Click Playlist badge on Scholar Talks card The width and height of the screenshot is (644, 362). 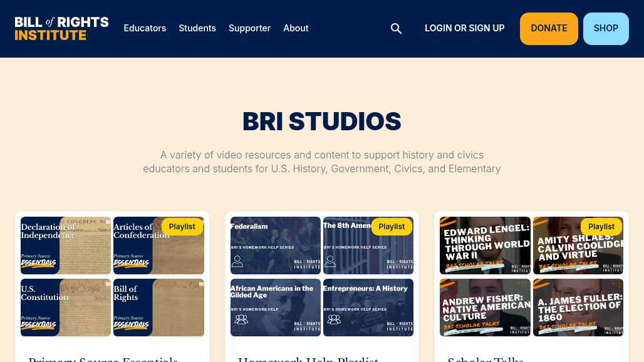[x=601, y=227]
